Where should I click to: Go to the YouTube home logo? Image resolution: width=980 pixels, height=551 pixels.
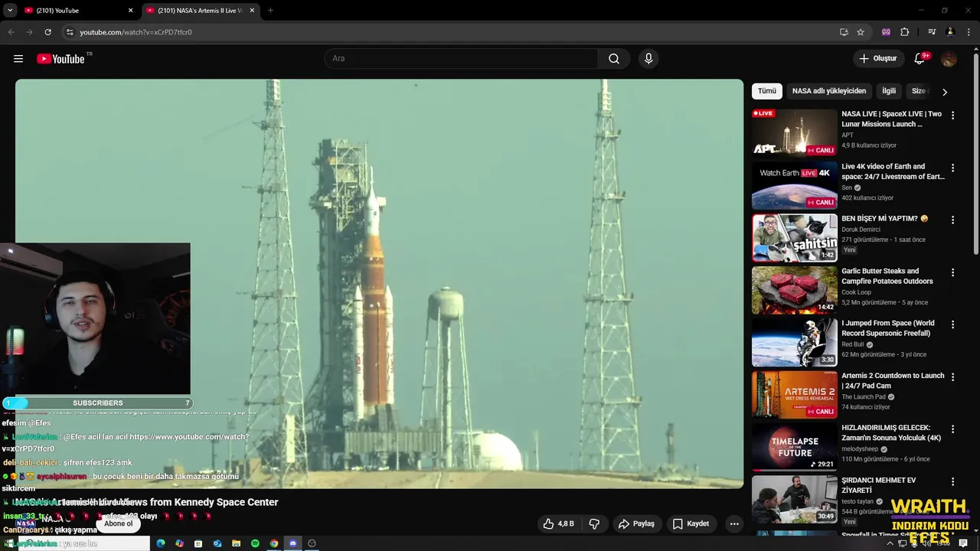pos(60,59)
